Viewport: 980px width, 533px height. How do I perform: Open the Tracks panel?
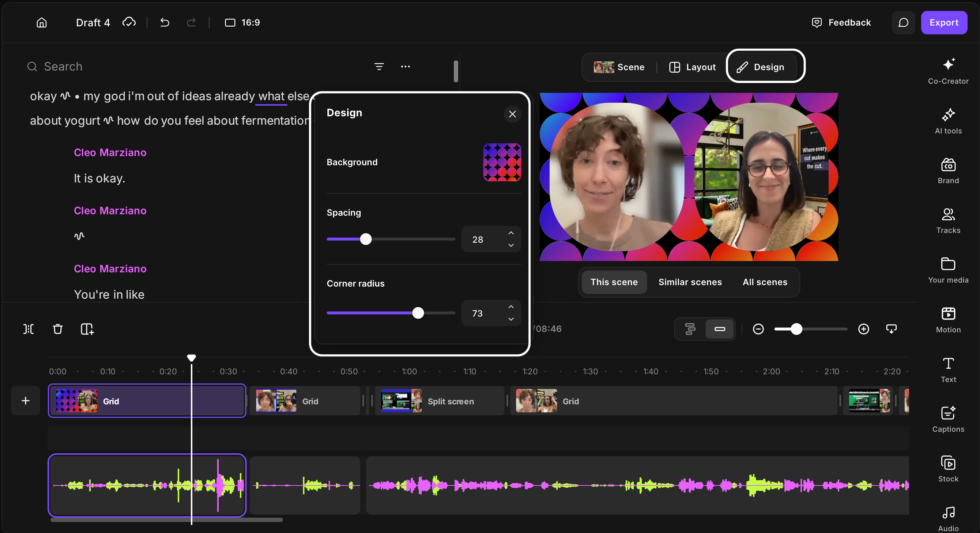[948, 220]
